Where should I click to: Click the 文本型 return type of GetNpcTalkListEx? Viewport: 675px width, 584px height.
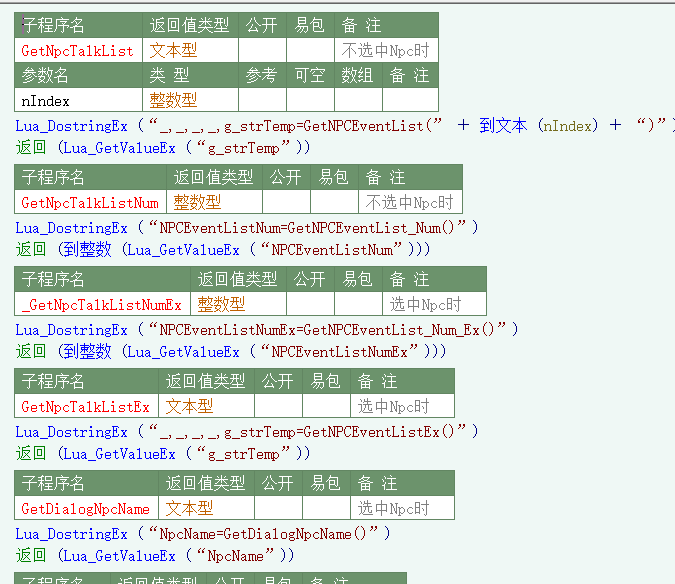pos(189,406)
